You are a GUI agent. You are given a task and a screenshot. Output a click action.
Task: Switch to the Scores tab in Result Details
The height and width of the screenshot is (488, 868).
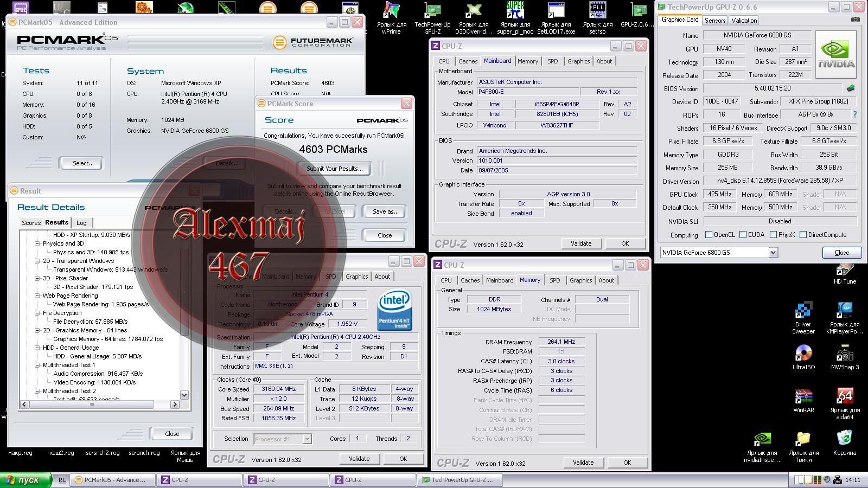31,223
